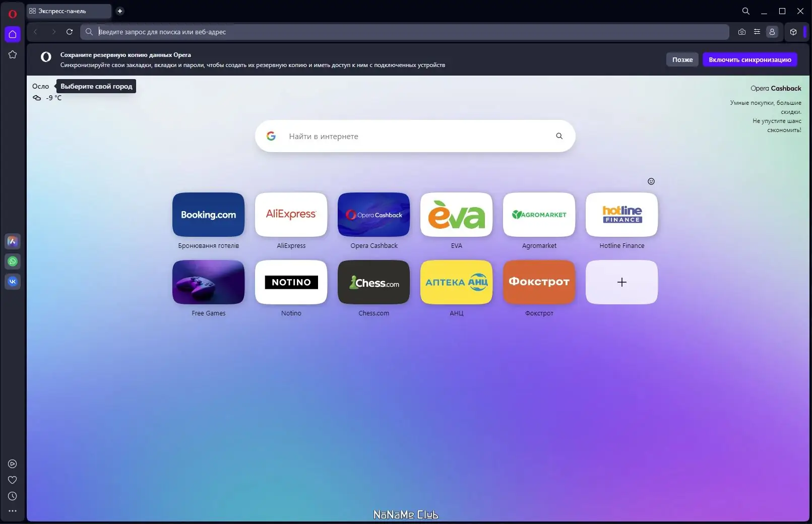The width and height of the screenshot is (812, 524).
Task: Maximize the Opera window
Action: (782, 11)
